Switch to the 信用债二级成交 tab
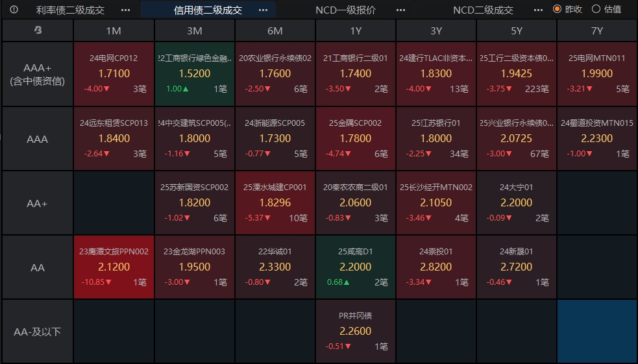 (208, 10)
